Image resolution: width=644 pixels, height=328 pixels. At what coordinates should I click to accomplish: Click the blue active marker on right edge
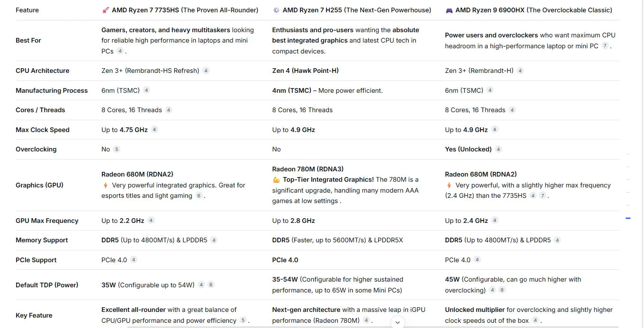click(x=628, y=218)
